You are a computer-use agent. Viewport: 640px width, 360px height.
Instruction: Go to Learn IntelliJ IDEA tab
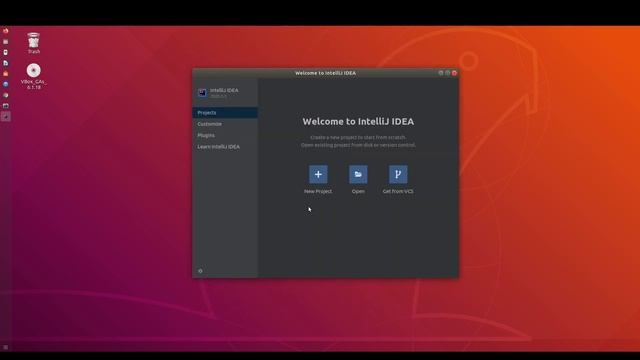pos(225,147)
